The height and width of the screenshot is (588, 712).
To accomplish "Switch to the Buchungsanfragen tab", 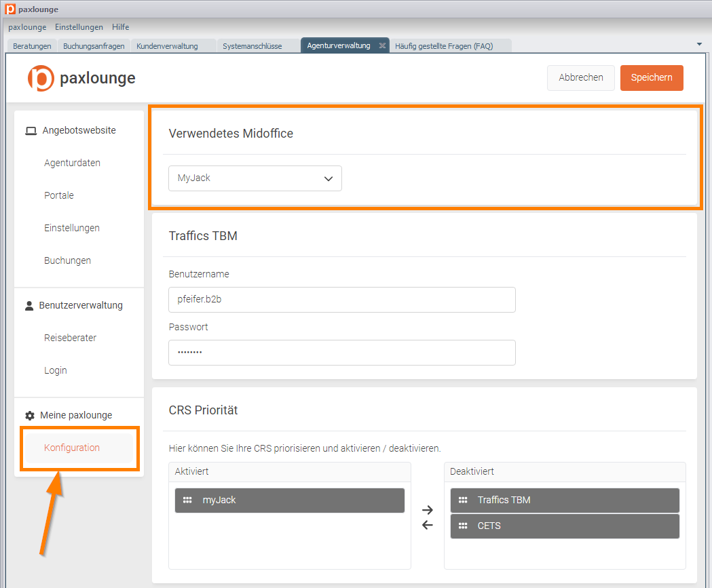I will (x=94, y=46).
